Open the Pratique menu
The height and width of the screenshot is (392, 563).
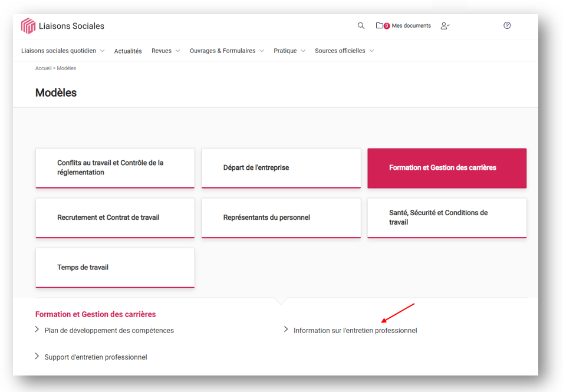[285, 51]
